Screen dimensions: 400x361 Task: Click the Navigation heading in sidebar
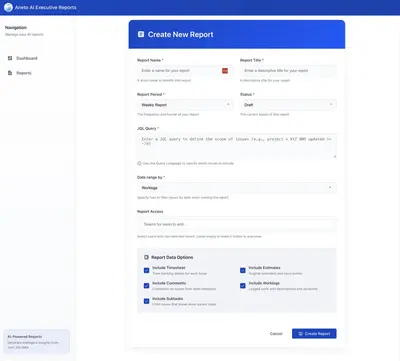click(16, 28)
